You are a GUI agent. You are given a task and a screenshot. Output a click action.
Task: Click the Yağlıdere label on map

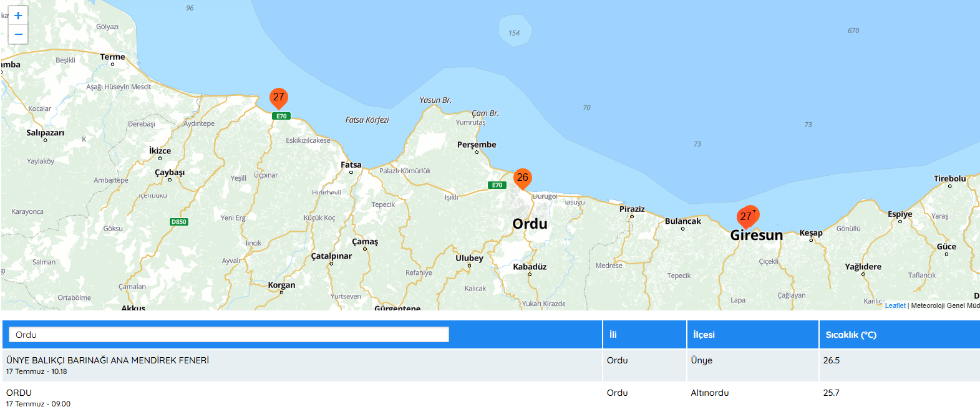point(863,267)
